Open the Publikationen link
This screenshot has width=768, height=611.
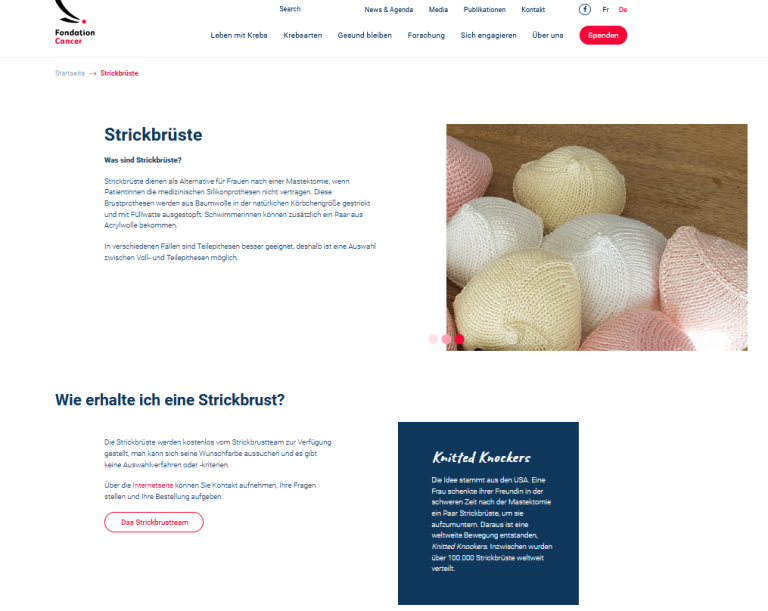coord(484,10)
